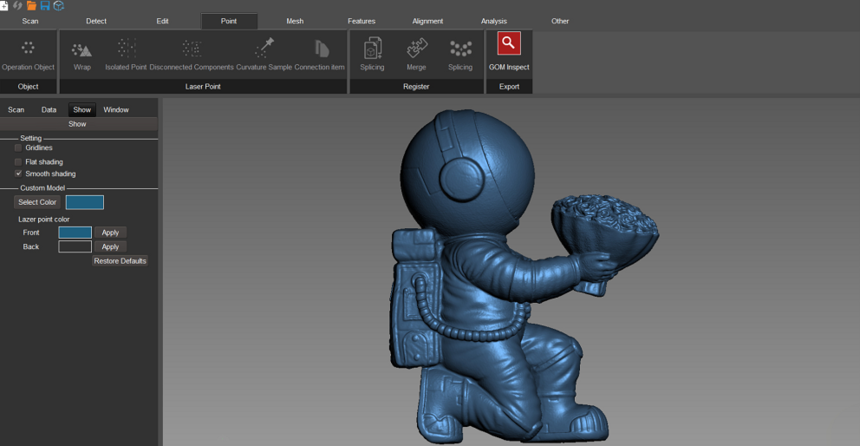The image size is (860, 446).
Task: Launch GOM Inspect export
Action: (509, 52)
